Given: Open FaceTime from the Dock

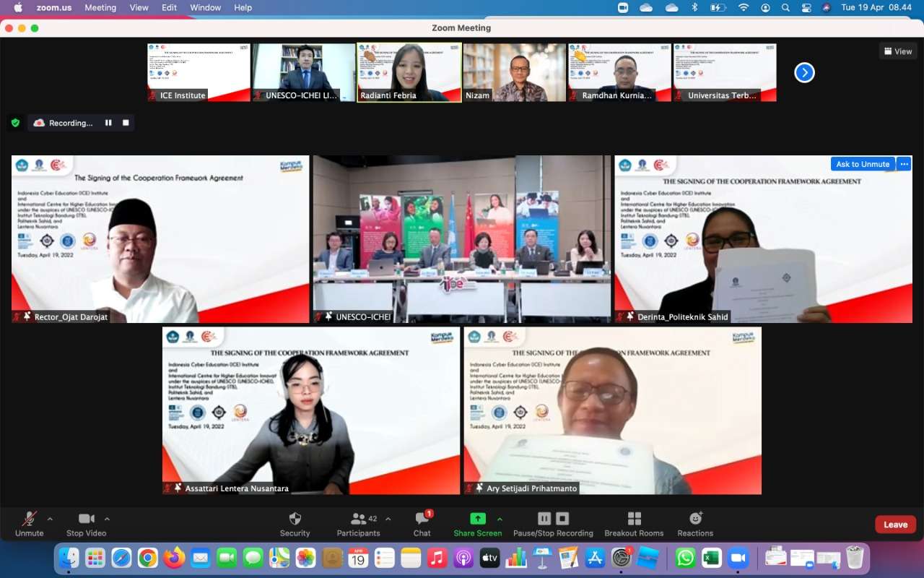Looking at the screenshot, I should pyautogui.click(x=227, y=558).
